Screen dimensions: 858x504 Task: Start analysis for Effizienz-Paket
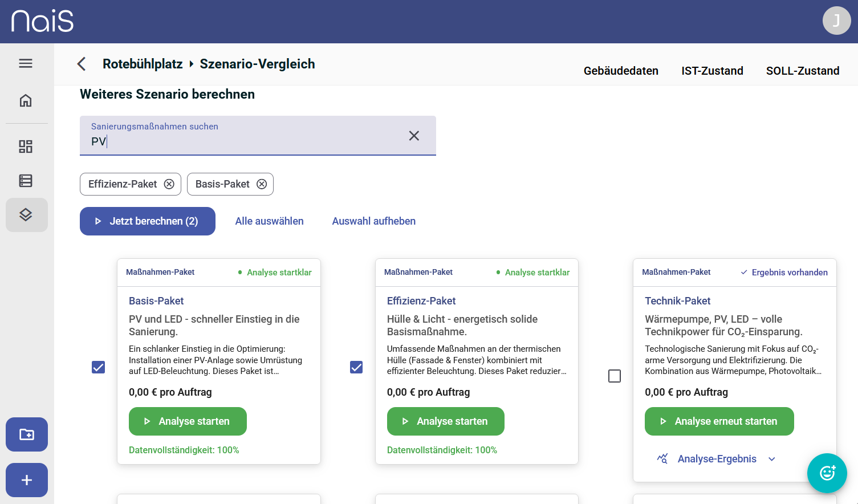[446, 421]
